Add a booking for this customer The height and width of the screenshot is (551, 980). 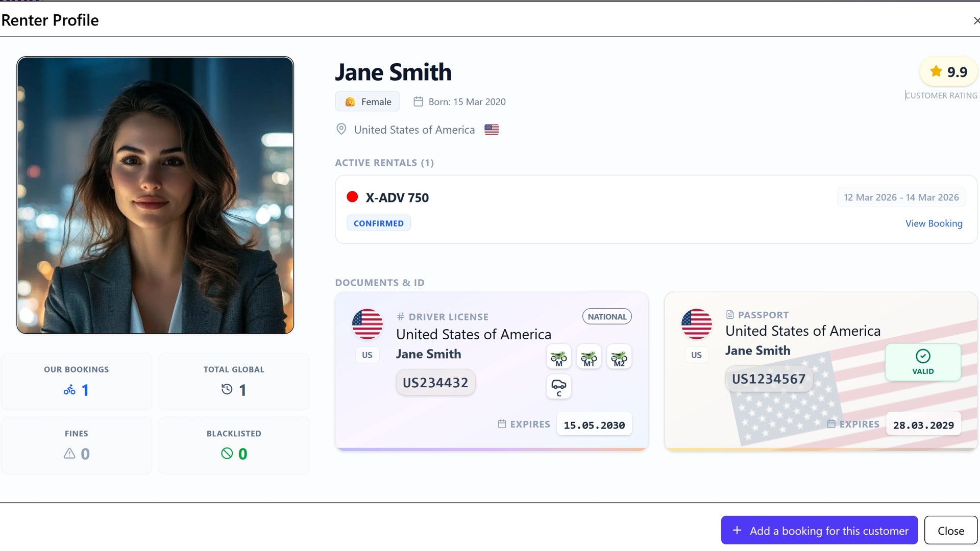[819, 530]
